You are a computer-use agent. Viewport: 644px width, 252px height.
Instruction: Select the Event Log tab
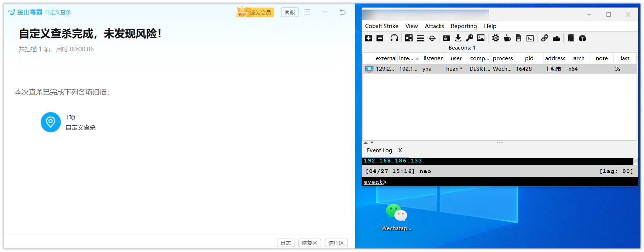click(x=379, y=150)
